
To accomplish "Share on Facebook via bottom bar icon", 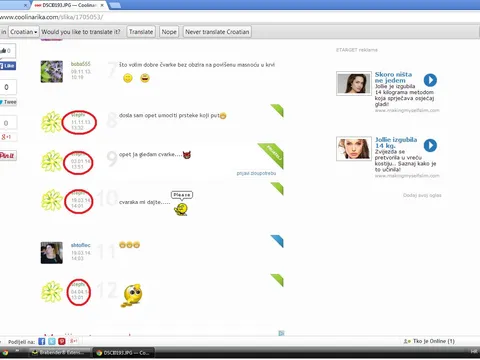I will click(41, 341).
